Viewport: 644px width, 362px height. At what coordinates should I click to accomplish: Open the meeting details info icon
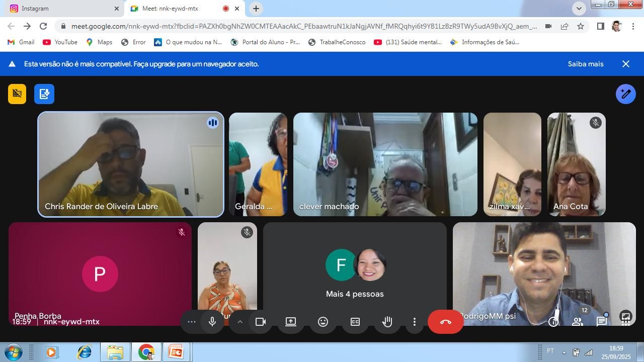(x=553, y=321)
